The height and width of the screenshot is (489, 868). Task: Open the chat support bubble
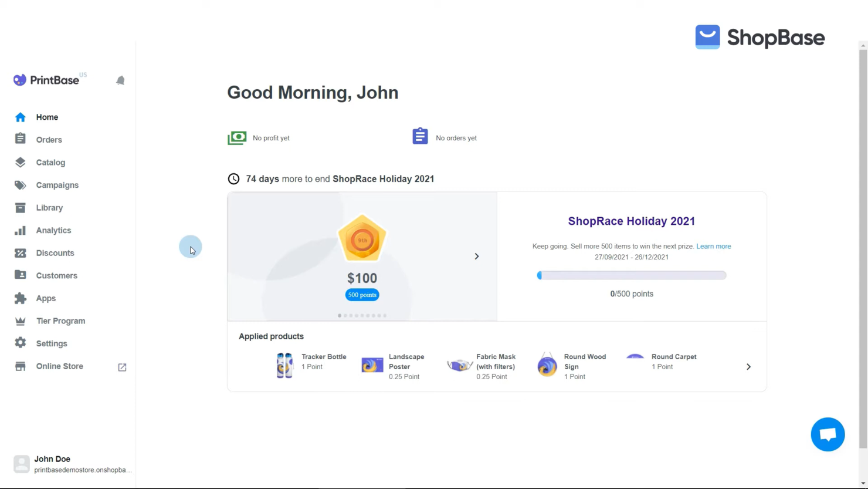pos(828,434)
